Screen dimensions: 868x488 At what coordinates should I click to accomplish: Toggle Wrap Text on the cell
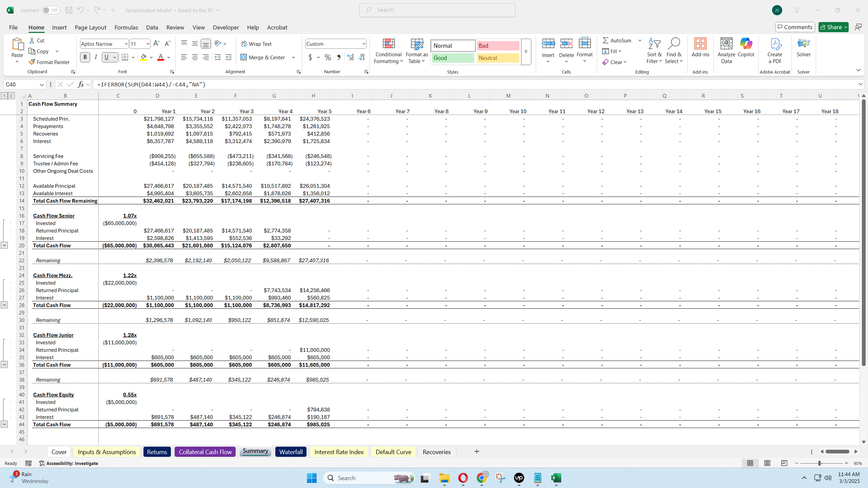(256, 44)
